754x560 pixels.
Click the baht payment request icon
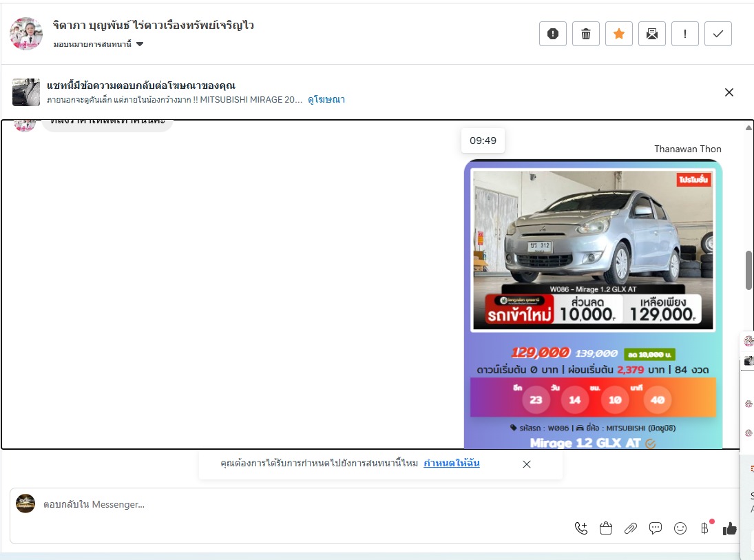[704, 528]
